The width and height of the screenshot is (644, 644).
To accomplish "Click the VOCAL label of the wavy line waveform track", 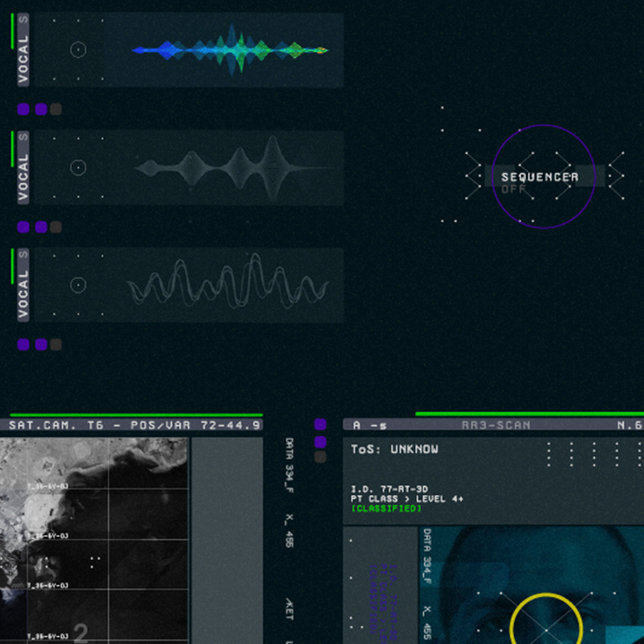I will tap(23, 294).
